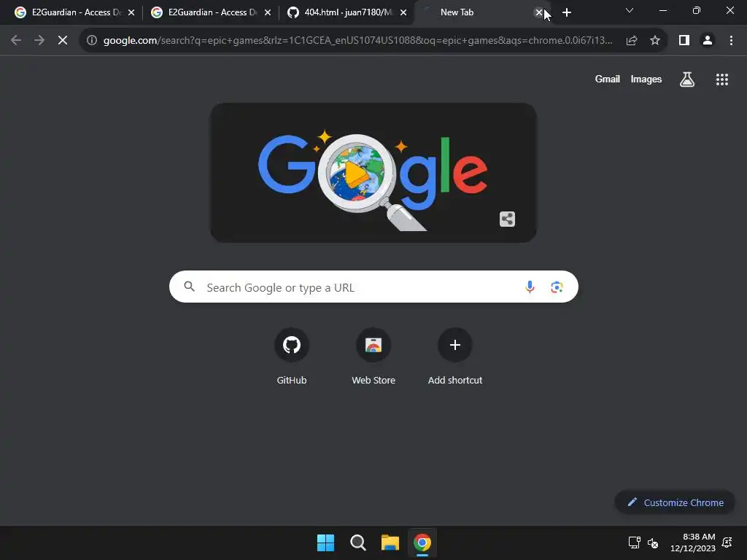Image resolution: width=747 pixels, height=560 pixels.
Task: Close the second E2Guardian tab
Action: point(268,13)
